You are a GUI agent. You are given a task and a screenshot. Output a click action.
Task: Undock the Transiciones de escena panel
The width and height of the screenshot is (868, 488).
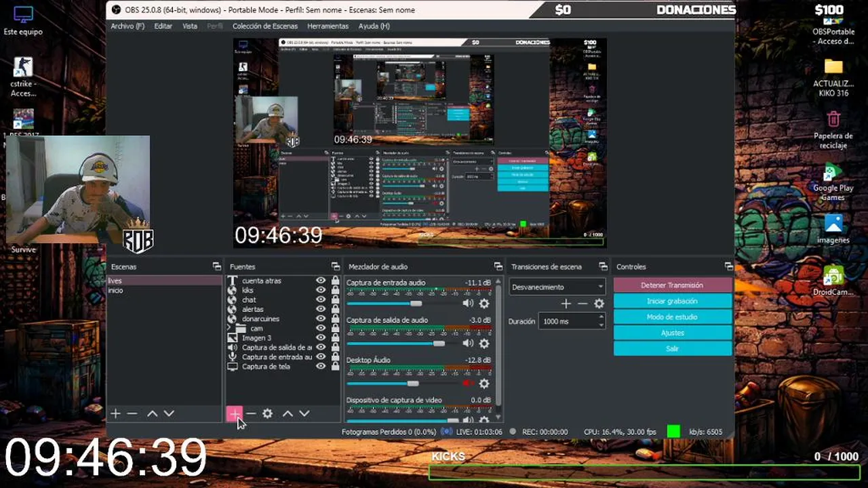[x=603, y=266]
